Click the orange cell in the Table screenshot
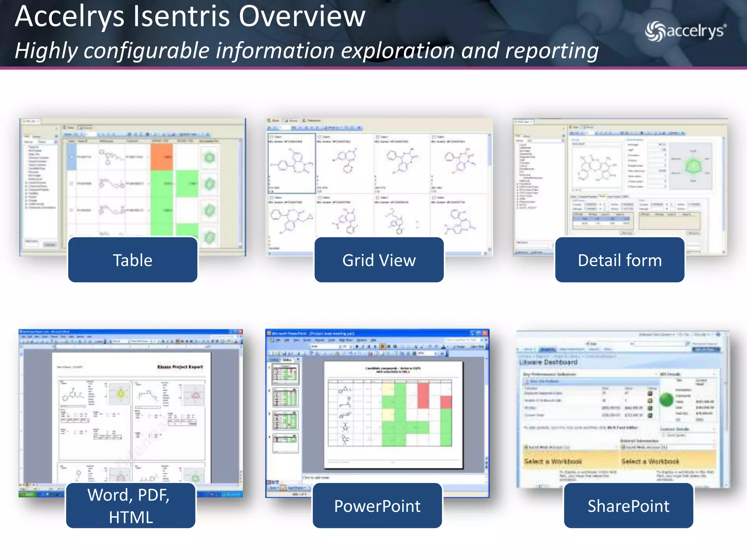 tap(162, 157)
